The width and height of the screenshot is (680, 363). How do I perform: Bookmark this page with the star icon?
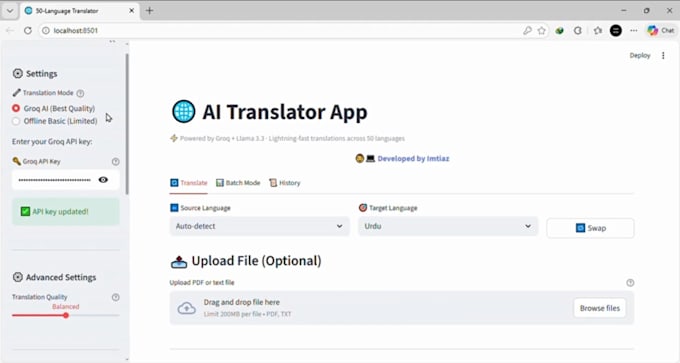pyautogui.click(x=541, y=30)
